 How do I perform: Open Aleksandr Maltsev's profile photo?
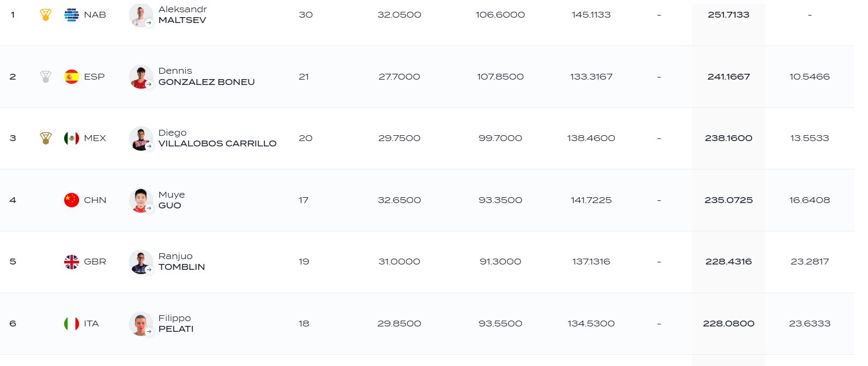pyautogui.click(x=141, y=15)
